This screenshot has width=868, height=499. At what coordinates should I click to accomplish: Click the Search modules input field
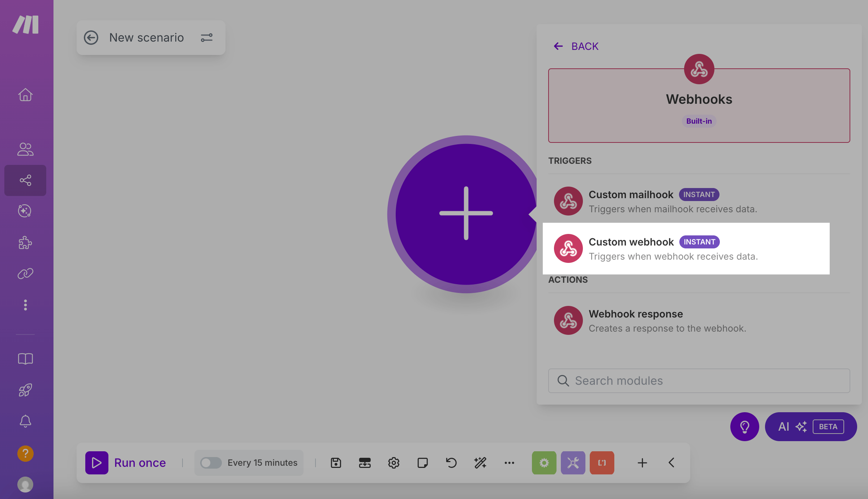pyautogui.click(x=699, y=381)
